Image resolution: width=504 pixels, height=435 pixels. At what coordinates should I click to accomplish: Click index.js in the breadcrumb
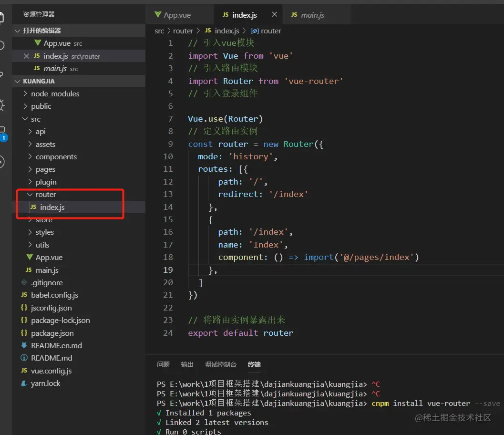(x=227, y=31)
